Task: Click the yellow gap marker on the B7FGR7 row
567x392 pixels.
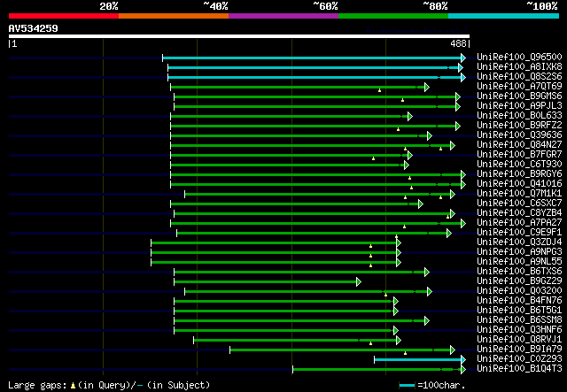Action: pos(373,158)
